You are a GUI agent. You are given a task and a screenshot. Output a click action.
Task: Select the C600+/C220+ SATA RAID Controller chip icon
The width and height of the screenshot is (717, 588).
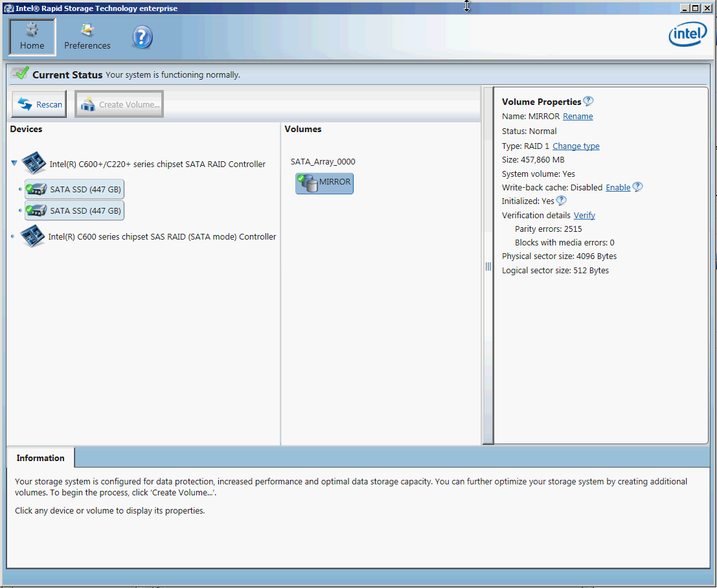click(x=34, y=163)
